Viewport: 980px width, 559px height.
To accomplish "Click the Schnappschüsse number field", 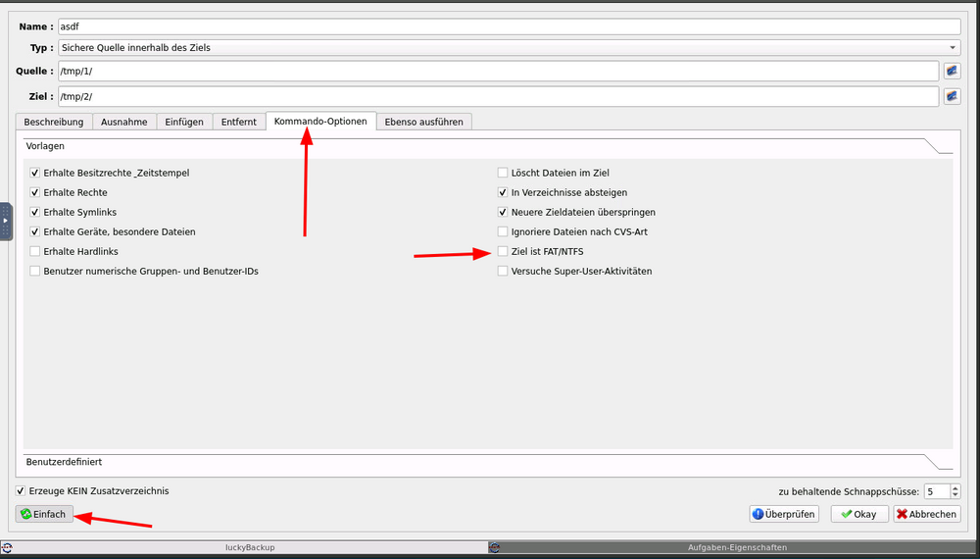I will (x=937, y=492).
